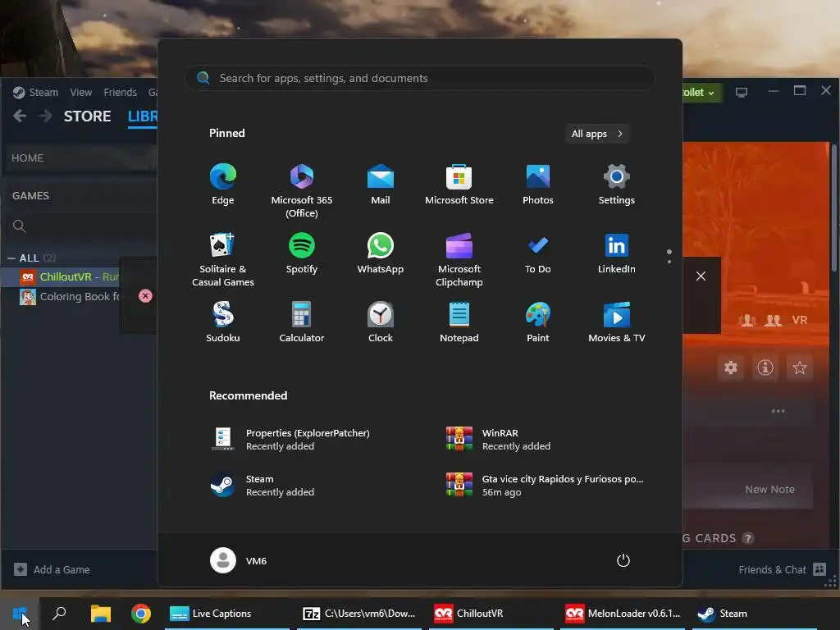The height and width of the screenshot is (630, 840).
Task: Open Microsoft Store from pinned apps
Action: point(459,185)
